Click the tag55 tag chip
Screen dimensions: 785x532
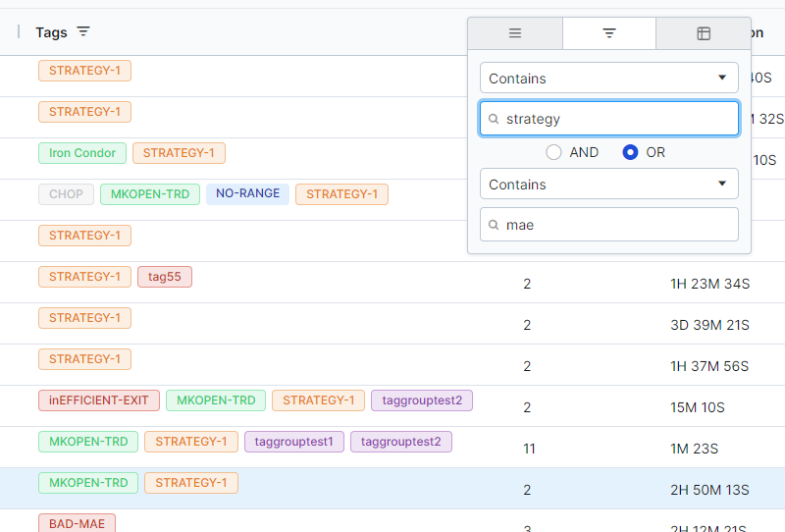(x=165, y=277)
